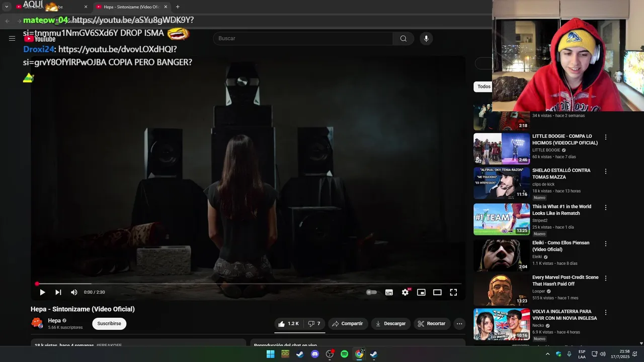Open the YouTube hamburger guide menu

click(12, 38)
